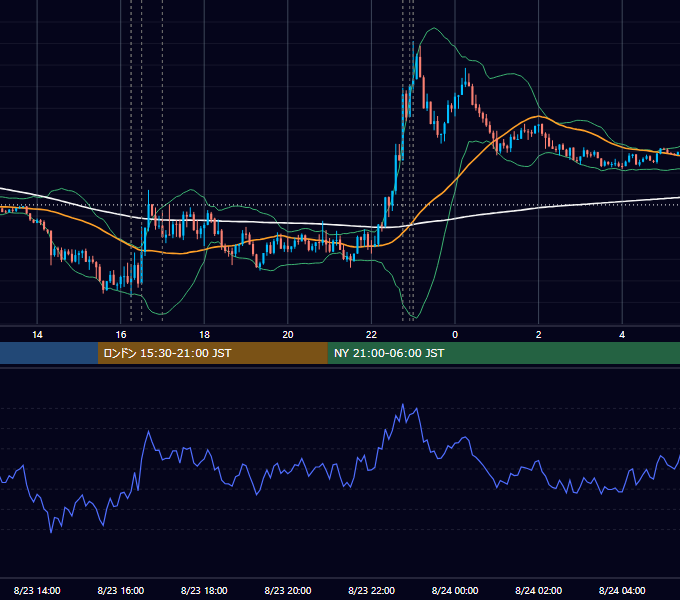Click the 8/23 18:00 time label
680x600 pixels.
[204, 590]
